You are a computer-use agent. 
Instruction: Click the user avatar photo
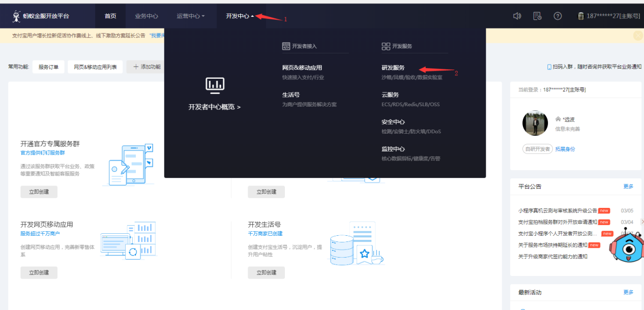point(535,123)
